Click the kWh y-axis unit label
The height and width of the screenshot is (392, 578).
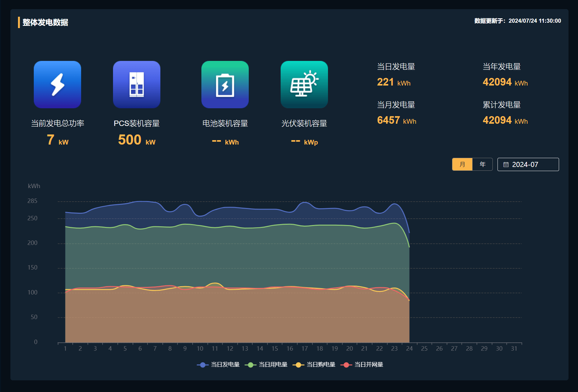[x=34, y=186]
